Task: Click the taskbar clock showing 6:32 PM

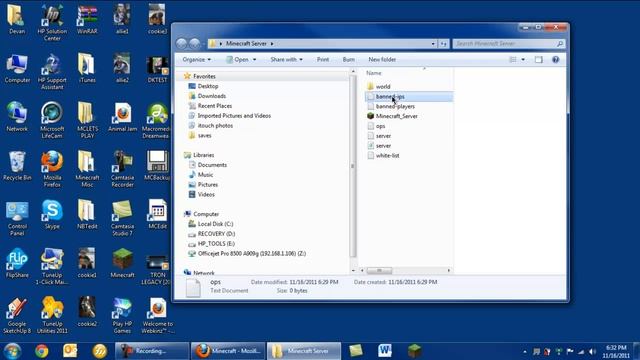Action: [616, 351]
